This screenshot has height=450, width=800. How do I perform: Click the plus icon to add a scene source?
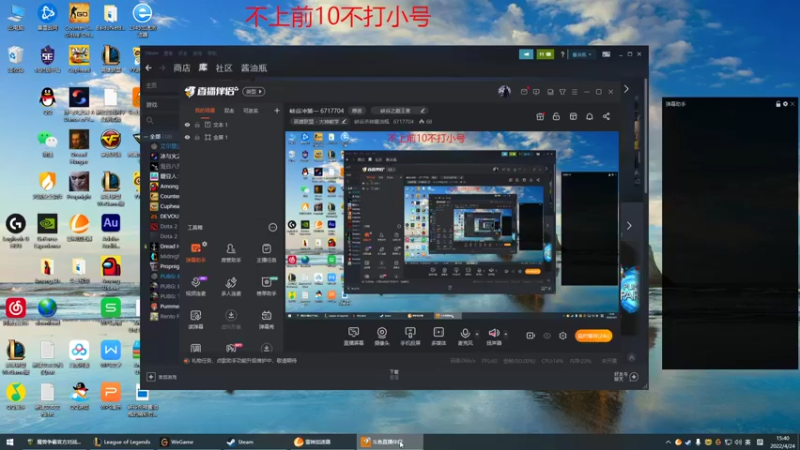coord(277,110)
